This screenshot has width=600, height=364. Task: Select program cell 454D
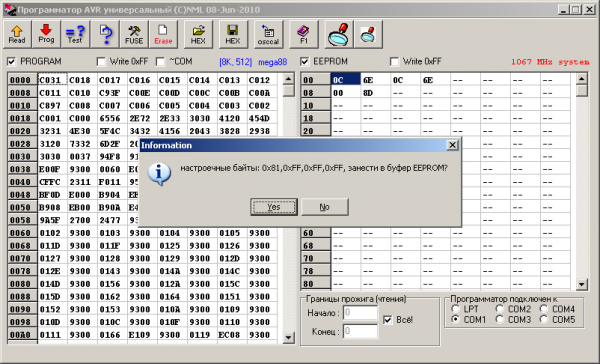tap(262, 118)
